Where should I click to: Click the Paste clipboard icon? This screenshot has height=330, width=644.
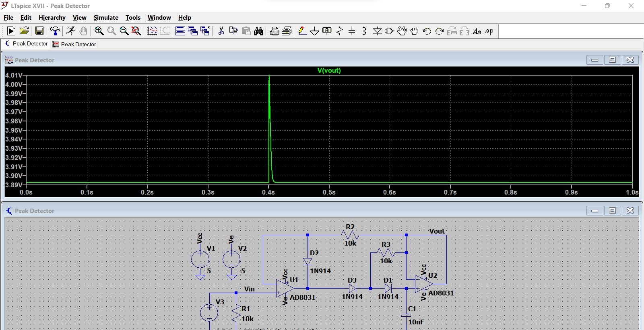tap(246, 31)
